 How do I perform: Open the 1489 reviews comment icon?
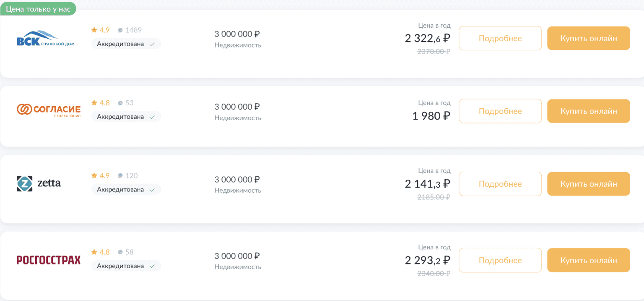point(120,30)
